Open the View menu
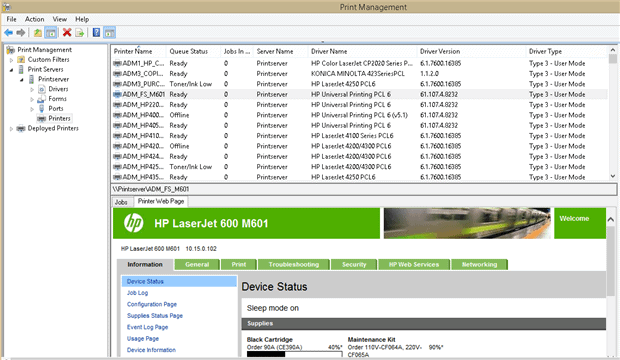Image resolution: width=620 pixels, height=360 pixels. pos(60,19)
